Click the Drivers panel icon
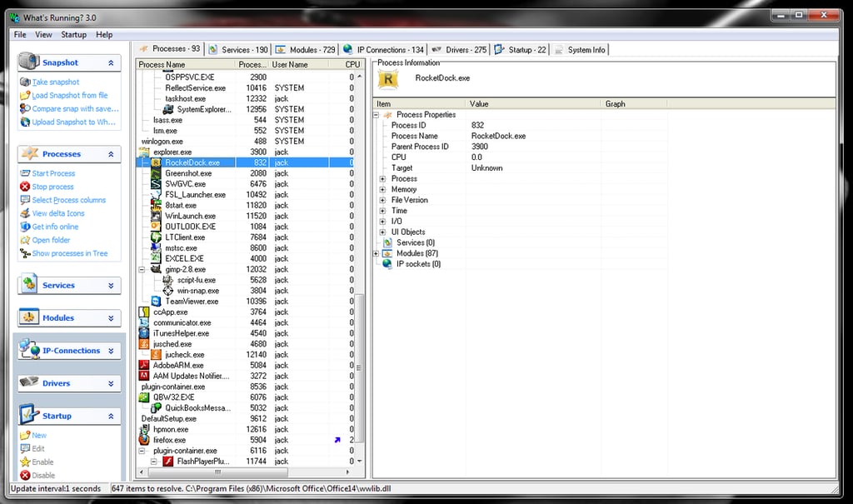The image size is (853, 504). (29, 382)
